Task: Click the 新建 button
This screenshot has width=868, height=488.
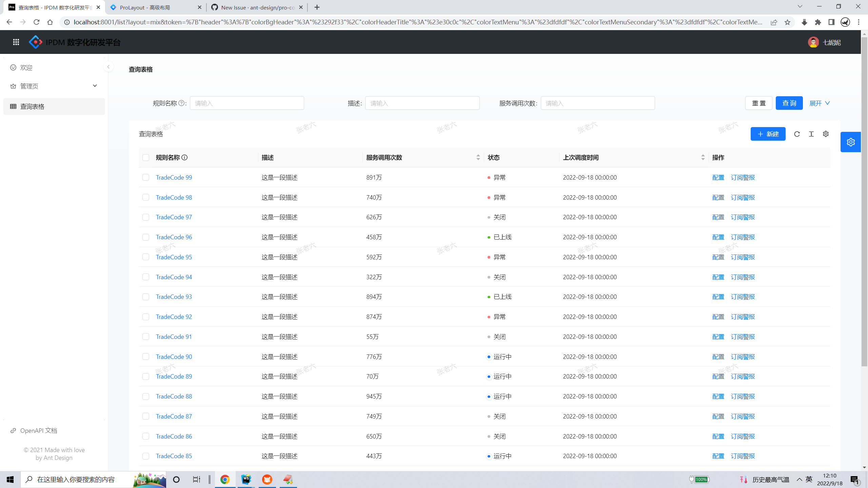Action: click(768, 134)
